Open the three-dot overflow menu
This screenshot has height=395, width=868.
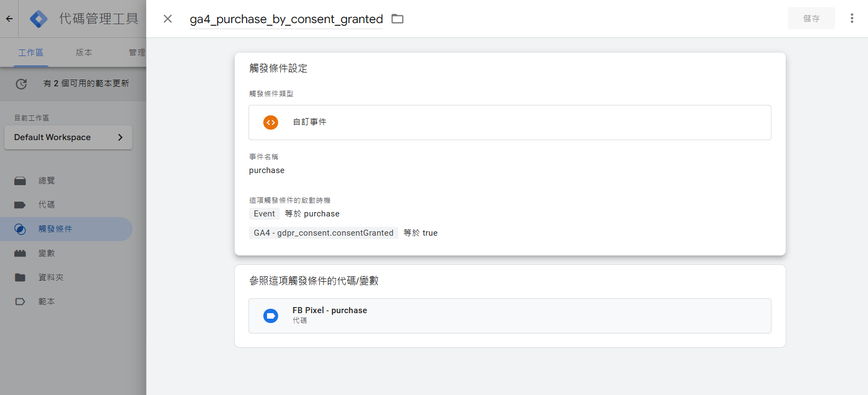(852, 18)
